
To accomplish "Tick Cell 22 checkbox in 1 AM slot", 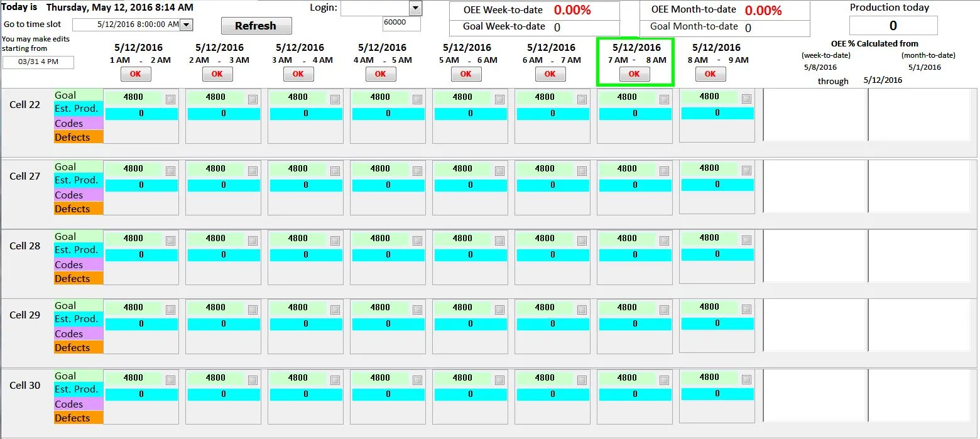I will click(170, 99).
